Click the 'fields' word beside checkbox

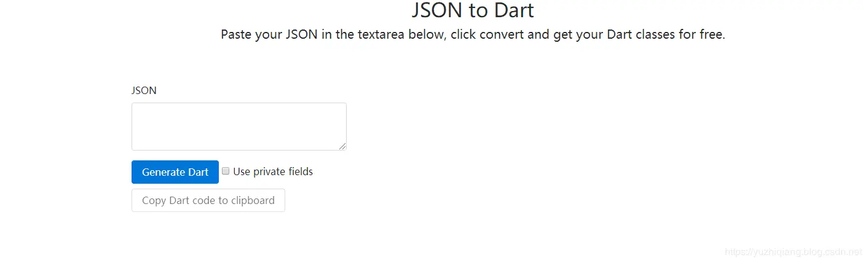point(301,172)
